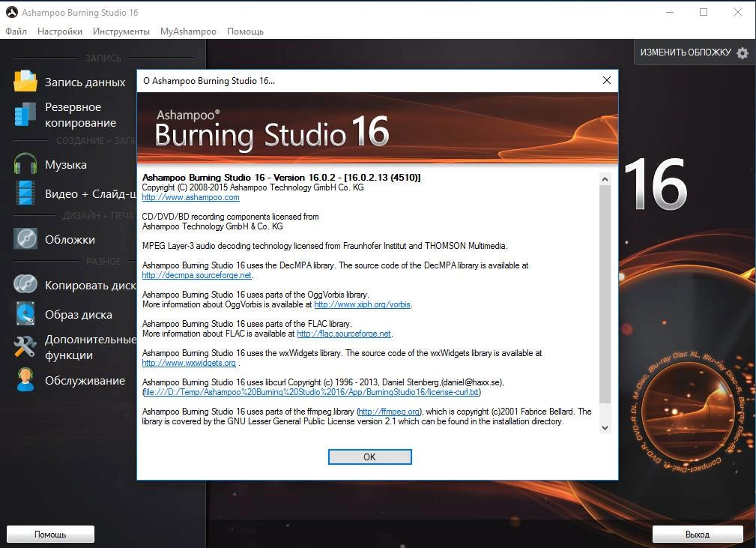
Task: Click the Music headphones icon
Action: (x=25, y=163)
